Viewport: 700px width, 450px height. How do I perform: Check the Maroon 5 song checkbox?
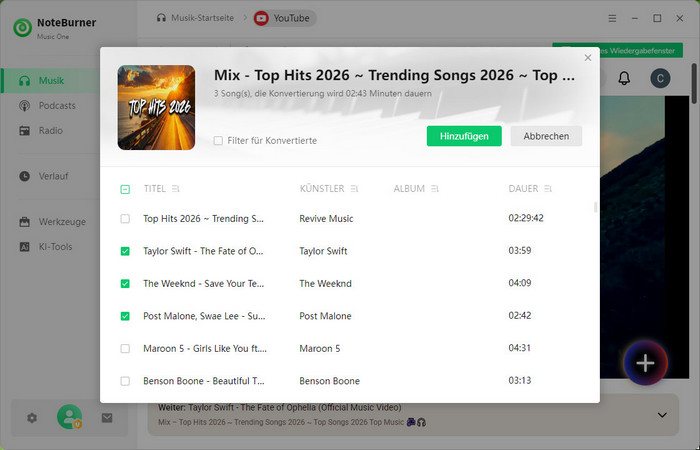point(125,349)
